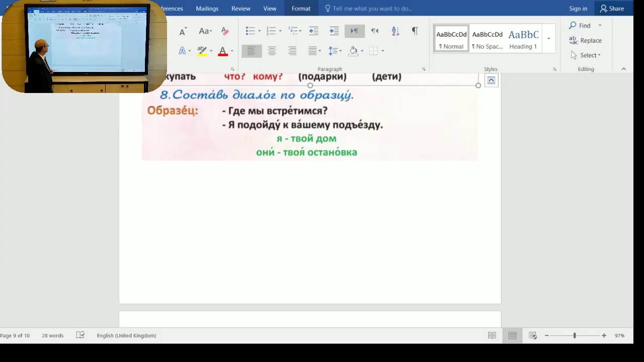
Task: Switch to Print Layout view
Action: pos(512,335)
